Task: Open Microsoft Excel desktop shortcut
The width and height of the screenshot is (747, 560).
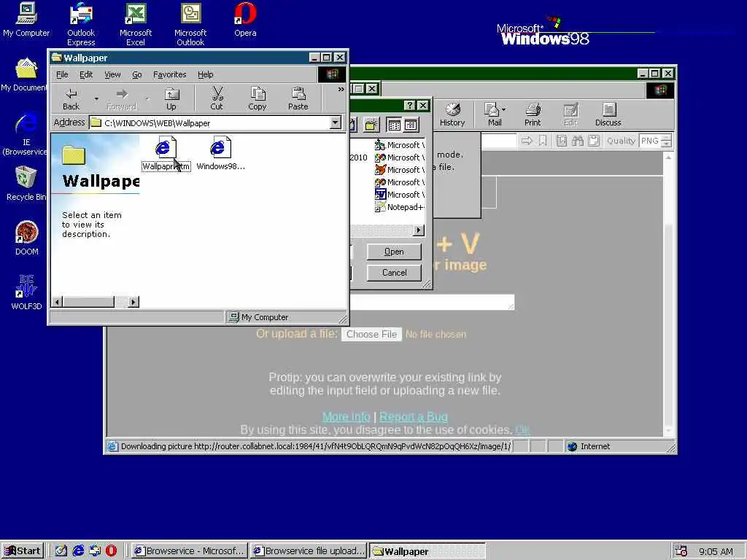Action: 136,24
